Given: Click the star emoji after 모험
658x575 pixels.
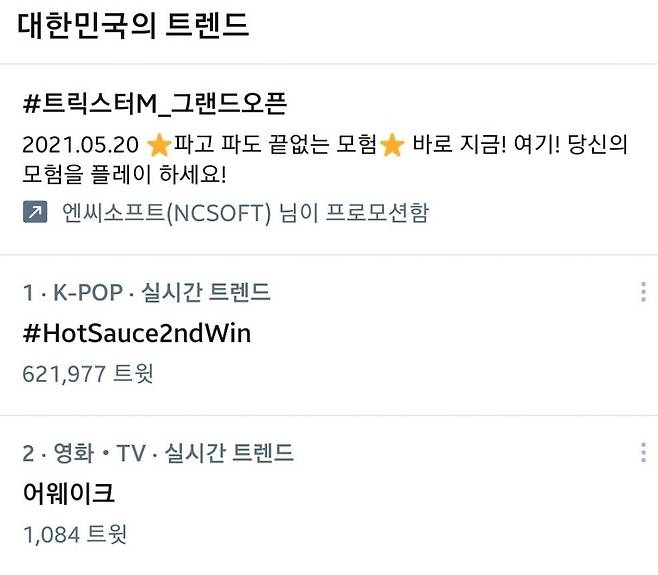Looking at the screenshot, I should 392,144.
